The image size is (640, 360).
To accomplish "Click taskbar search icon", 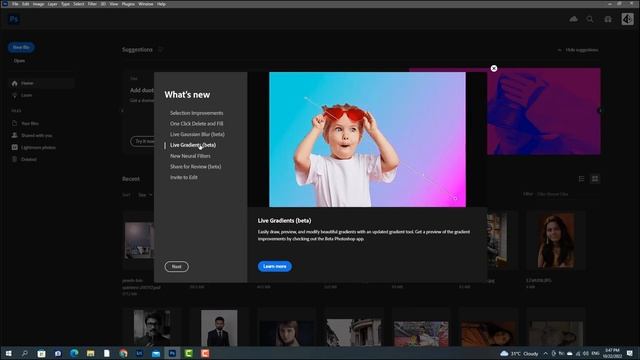I will [24, 353].
